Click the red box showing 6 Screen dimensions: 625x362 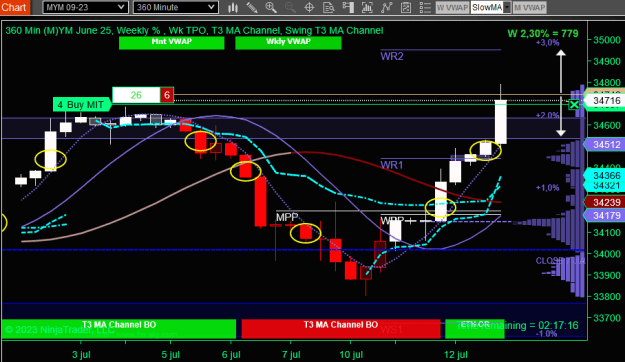click(x=167, y=95)
